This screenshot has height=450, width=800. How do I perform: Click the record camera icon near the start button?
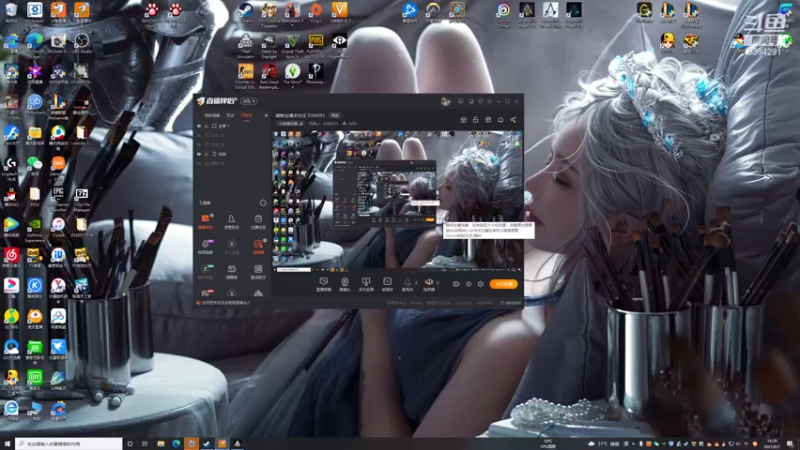456,284
